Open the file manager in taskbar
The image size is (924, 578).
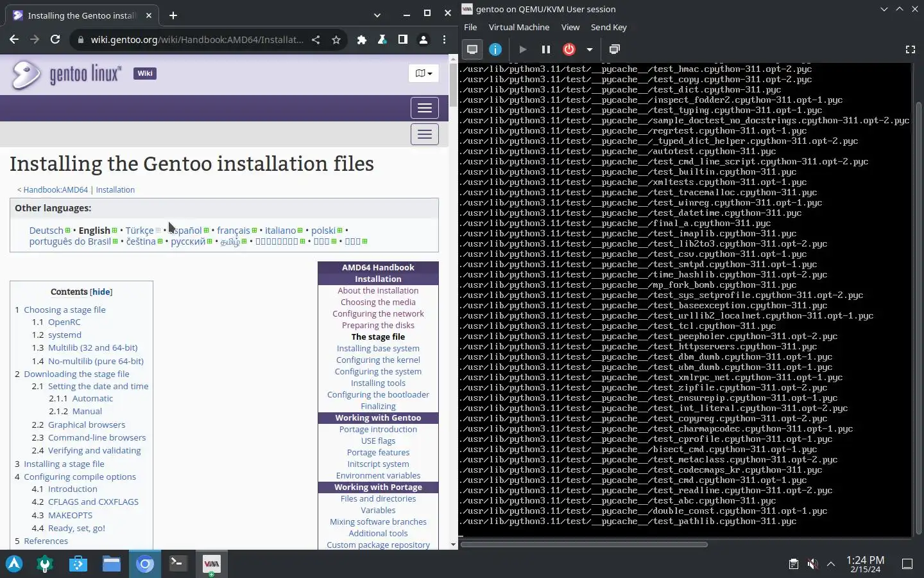(112, 564)
